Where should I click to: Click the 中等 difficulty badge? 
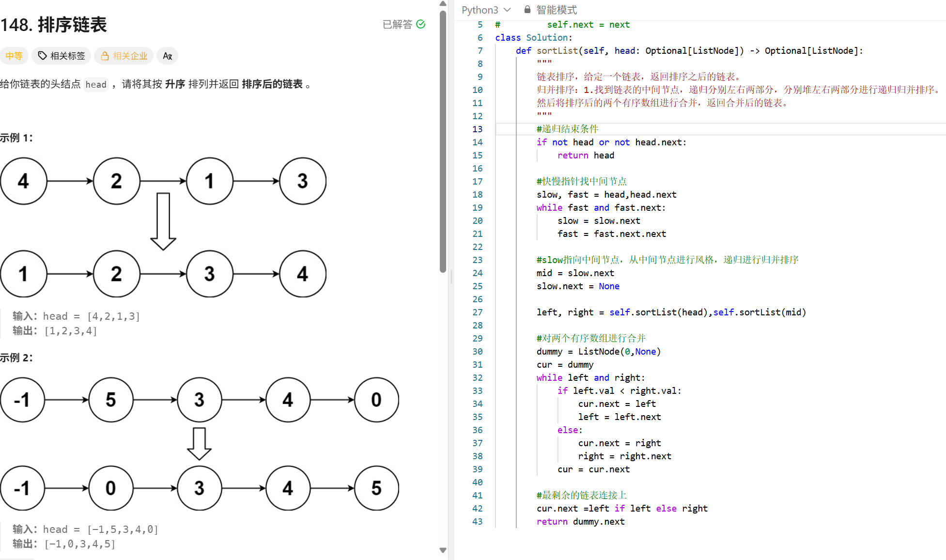coord(14,56)
